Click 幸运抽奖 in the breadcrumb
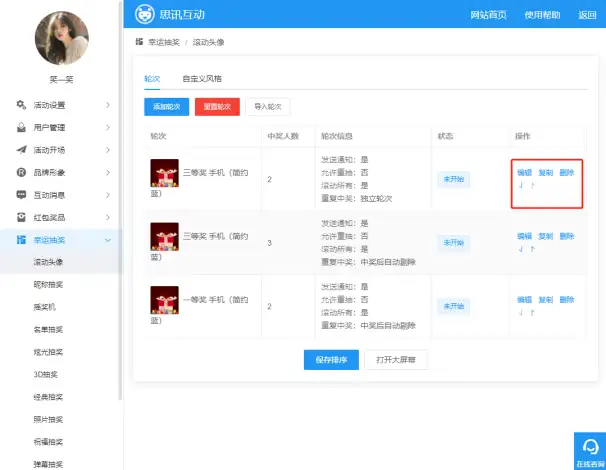This screenshot has height=470, width=606. pyautogui.click(x=164, y=42)
